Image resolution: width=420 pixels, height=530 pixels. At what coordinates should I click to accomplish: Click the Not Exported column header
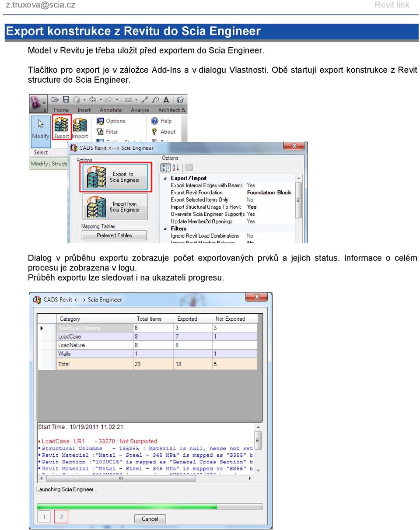point(235,319)
